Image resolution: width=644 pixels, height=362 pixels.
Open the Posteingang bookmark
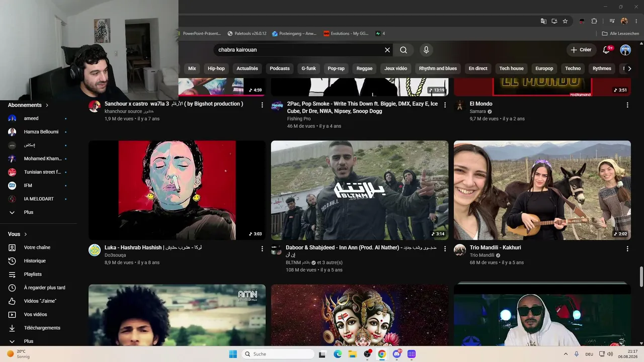point(294,34)
